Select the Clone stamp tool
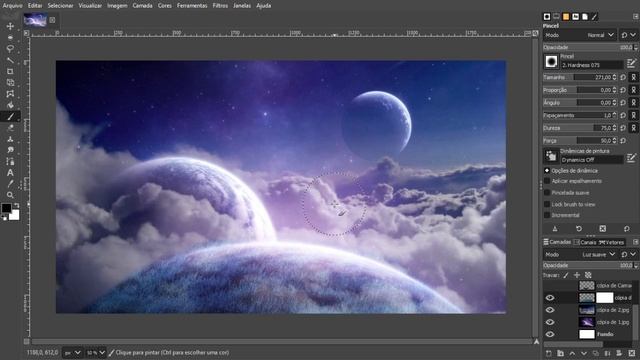640x360 pixels. [10, 139]
